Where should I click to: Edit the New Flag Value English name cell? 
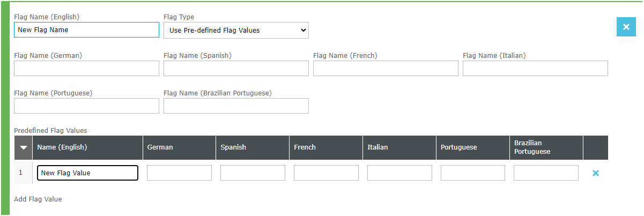[x=87, y=173]
